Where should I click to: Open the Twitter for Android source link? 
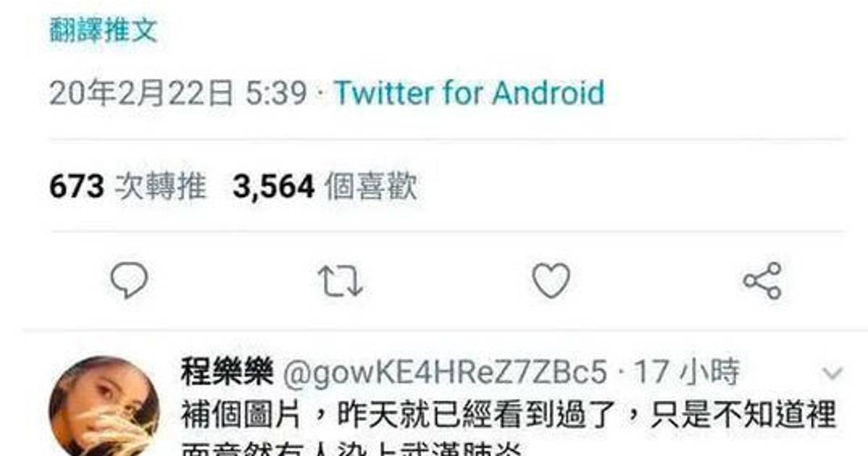coord(469,93)
